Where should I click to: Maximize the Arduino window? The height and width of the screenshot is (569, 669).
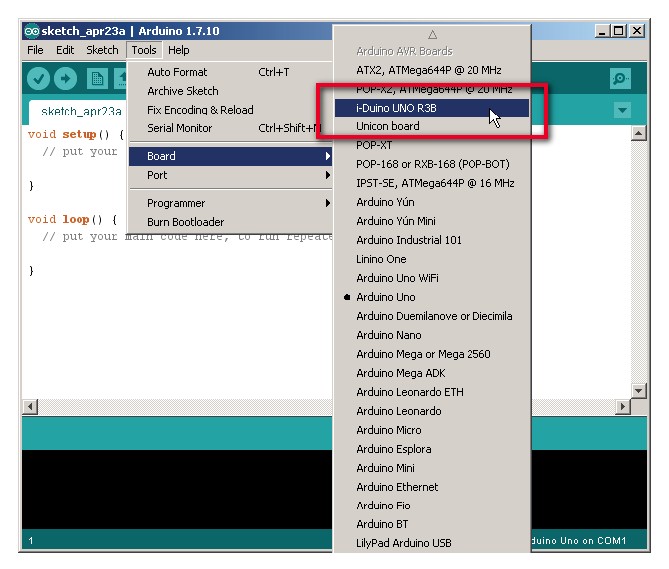pos(619,31)
